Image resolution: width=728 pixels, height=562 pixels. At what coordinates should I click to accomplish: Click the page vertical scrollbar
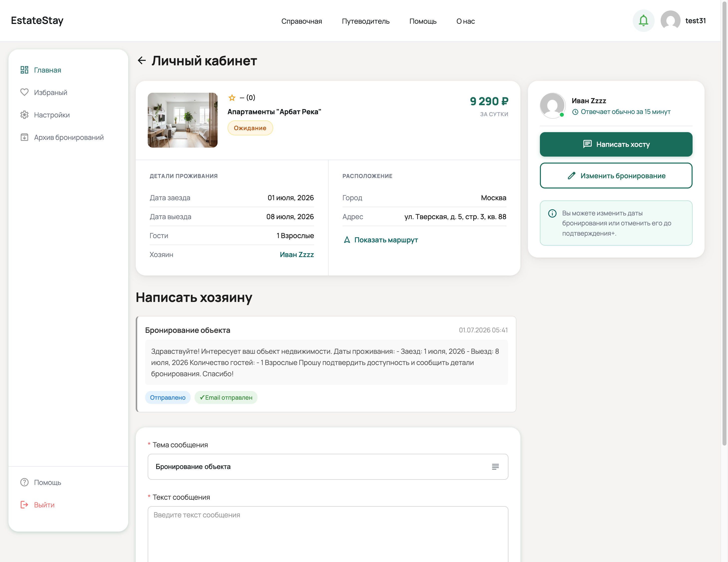[x=724, y=223]
